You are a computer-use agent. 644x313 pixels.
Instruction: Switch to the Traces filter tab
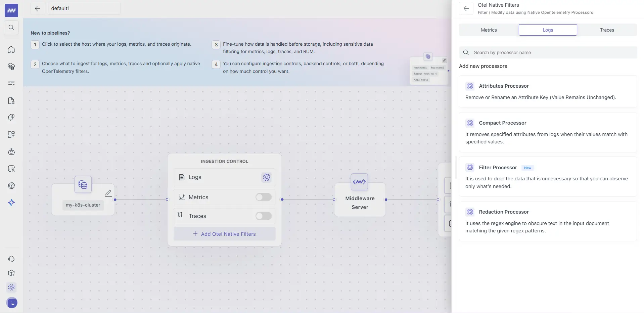pos(607,30)
